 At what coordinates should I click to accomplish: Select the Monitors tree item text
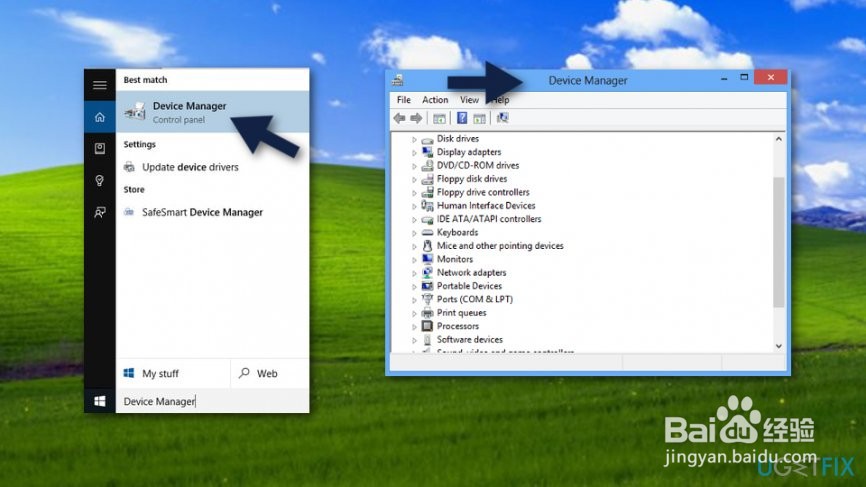(x=455, y=259)
